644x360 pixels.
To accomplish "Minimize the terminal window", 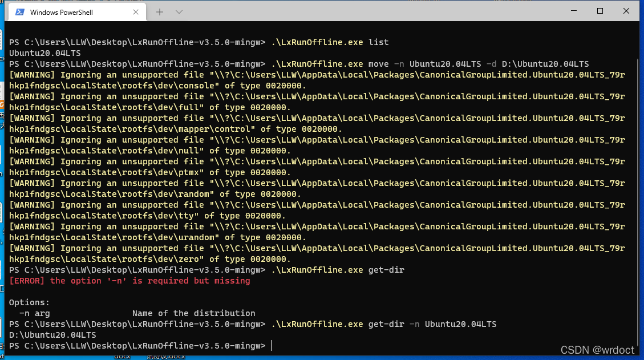I will click(573, 11).
